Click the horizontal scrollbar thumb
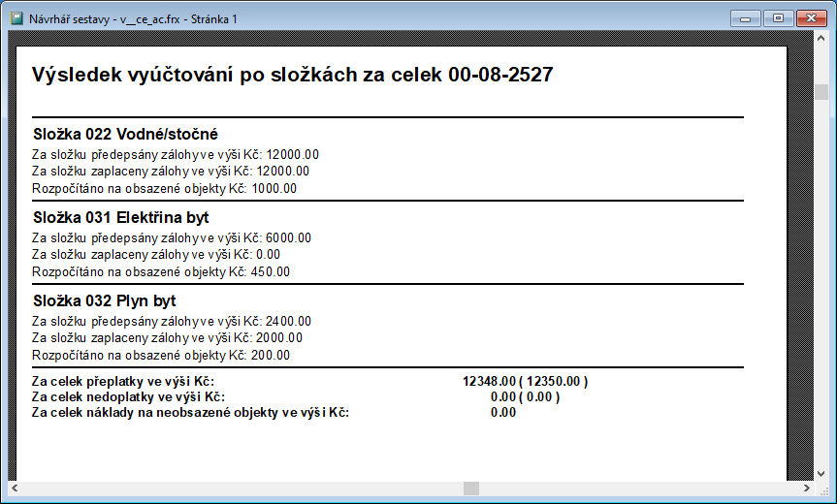 point(470,488)
